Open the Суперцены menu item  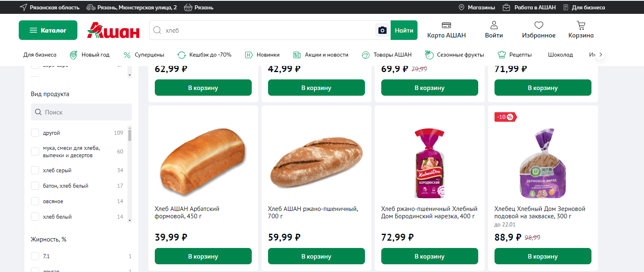coord(144,55)
